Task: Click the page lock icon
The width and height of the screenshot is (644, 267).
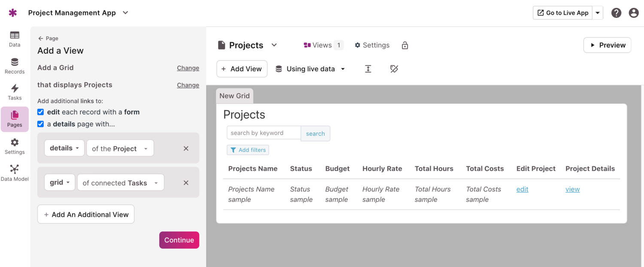Action: pos(405,45)
